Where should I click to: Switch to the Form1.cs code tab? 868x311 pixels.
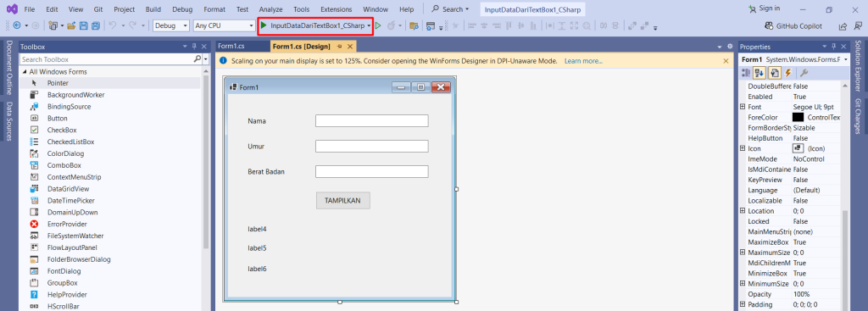coord(231,46)
